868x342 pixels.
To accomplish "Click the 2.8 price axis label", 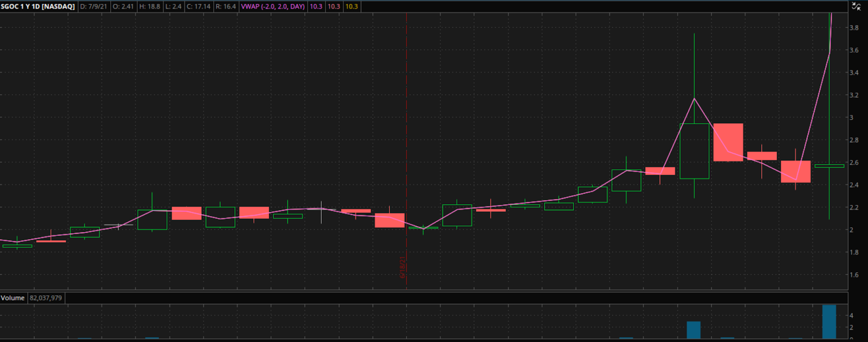I will click(854, 140).
